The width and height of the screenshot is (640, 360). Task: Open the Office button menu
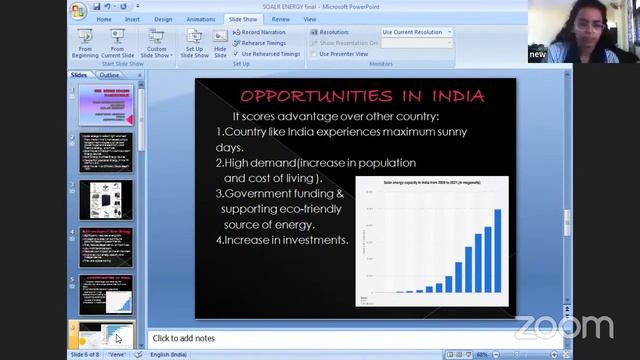coord(78,10)
